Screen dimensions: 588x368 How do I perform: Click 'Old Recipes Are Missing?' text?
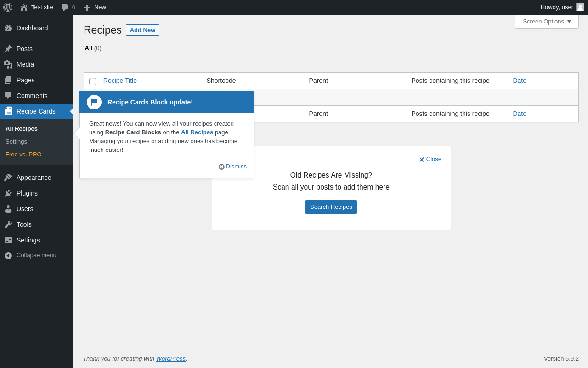[331, 175]
